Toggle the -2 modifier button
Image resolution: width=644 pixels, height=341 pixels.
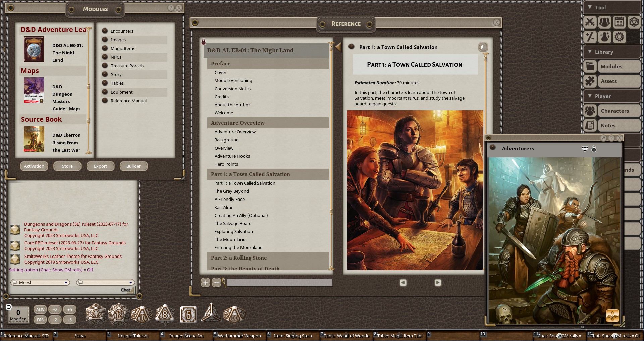(x=55, y=320)
